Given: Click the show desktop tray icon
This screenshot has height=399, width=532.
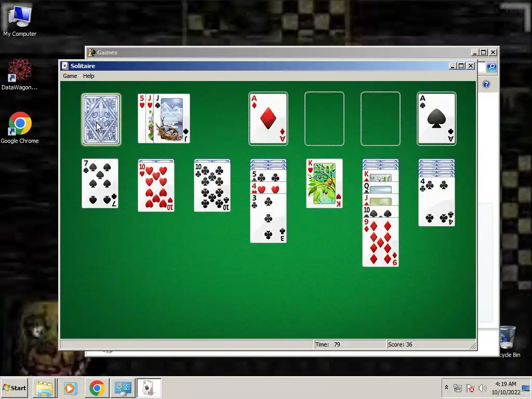Looking at the screenshot, I should (x=526, y=388).
